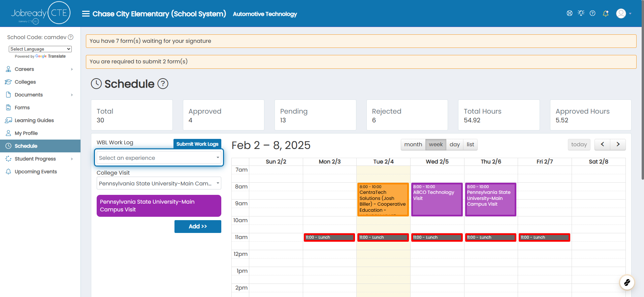
Task: Open the CentraTech Solutions event on Tuesday
Action: coord(383,199)
